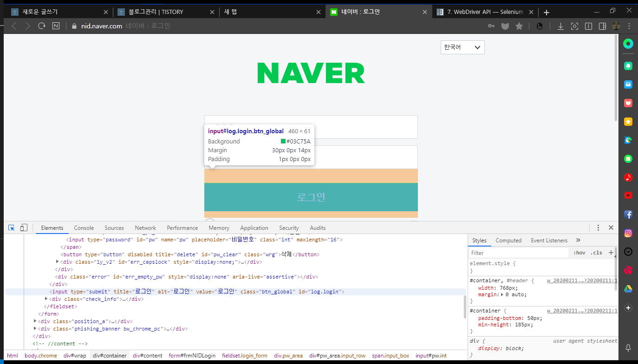Screen dimensions: 638x364
Task: Select form#frmNIDLogin in the breadcrumb
Action: 192,356
